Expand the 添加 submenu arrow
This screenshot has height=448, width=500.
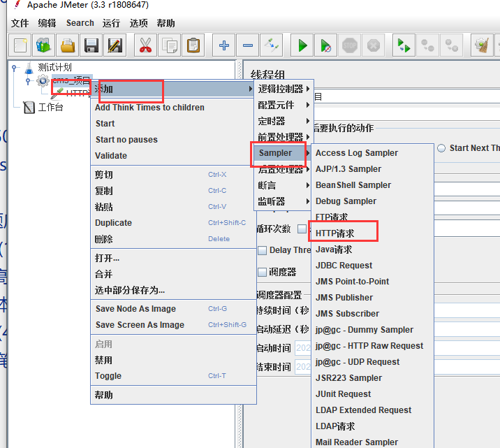point(251,89)
